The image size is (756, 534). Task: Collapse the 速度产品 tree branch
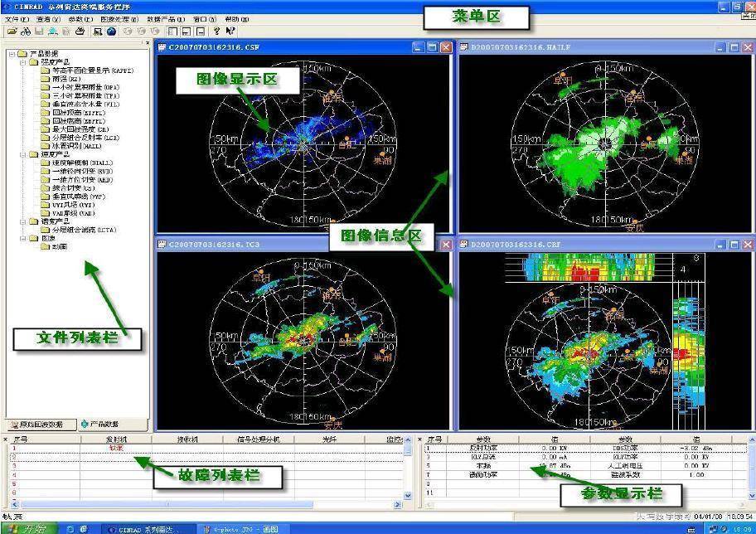pyautogui.click(x=22, y=154)
